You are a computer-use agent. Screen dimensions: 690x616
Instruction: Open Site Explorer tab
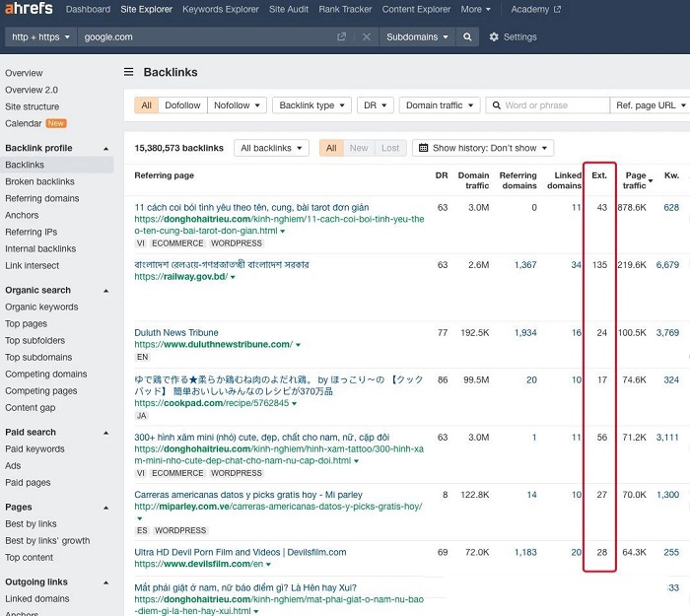tap(147, 9)
